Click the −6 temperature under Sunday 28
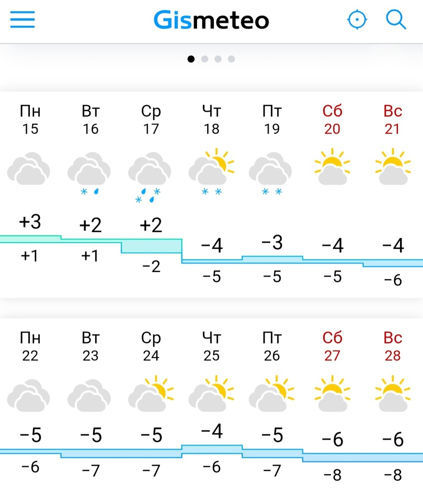This screenshot has width=423, height=504. pos(393,440)
